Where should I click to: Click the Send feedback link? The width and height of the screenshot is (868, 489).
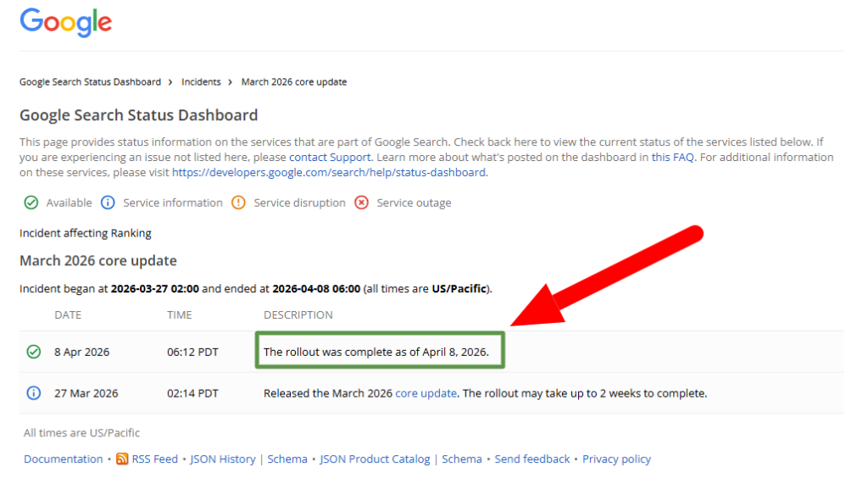[x=532, y=459]
